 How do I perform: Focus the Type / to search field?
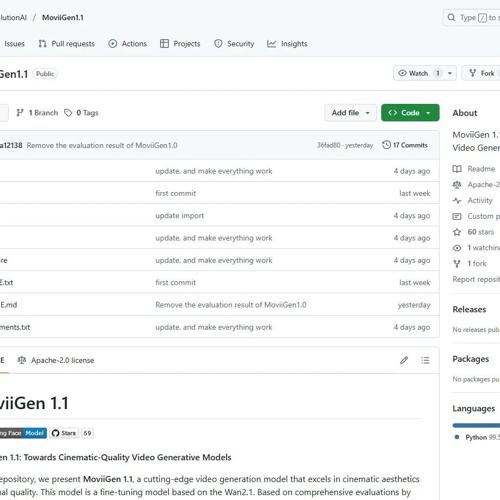(x=472, y=17)
